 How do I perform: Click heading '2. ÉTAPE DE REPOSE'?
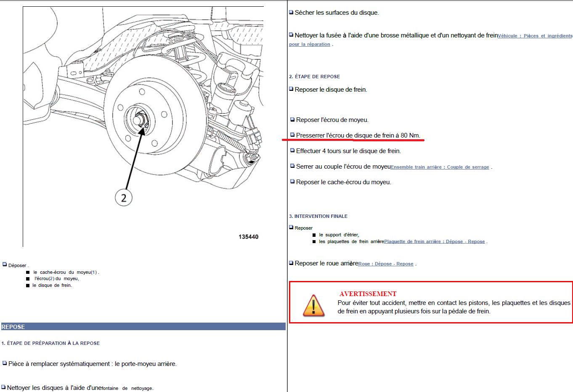[314, 77]
